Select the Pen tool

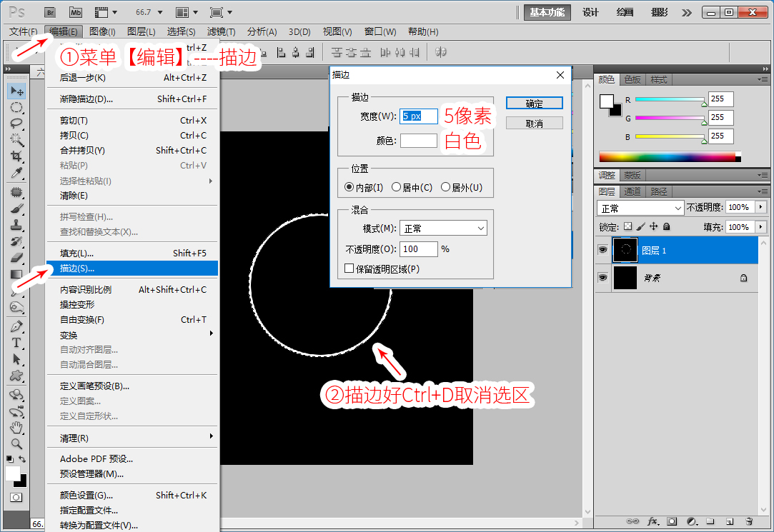pyautogui.click(x=16, y=326)
